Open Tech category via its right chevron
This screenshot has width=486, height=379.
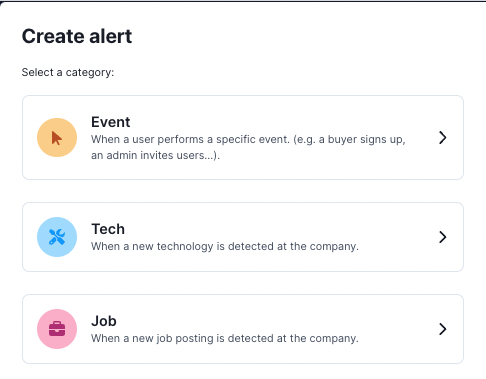click(x=442, y=237)
